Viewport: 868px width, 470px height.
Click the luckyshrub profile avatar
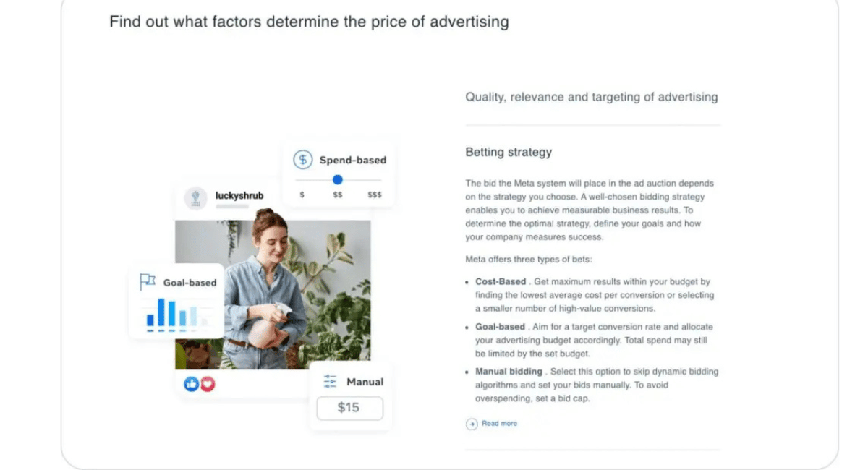195,198
